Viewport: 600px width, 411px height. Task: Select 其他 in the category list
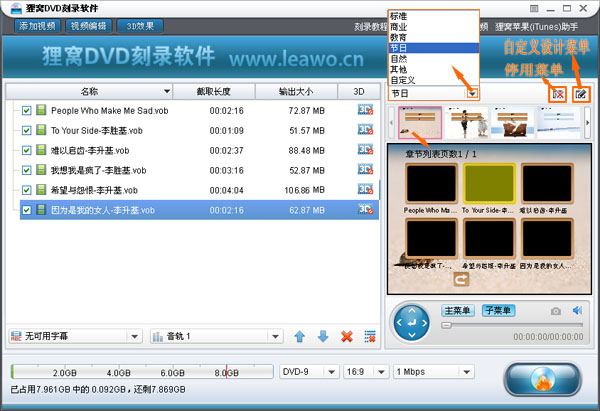434,70
